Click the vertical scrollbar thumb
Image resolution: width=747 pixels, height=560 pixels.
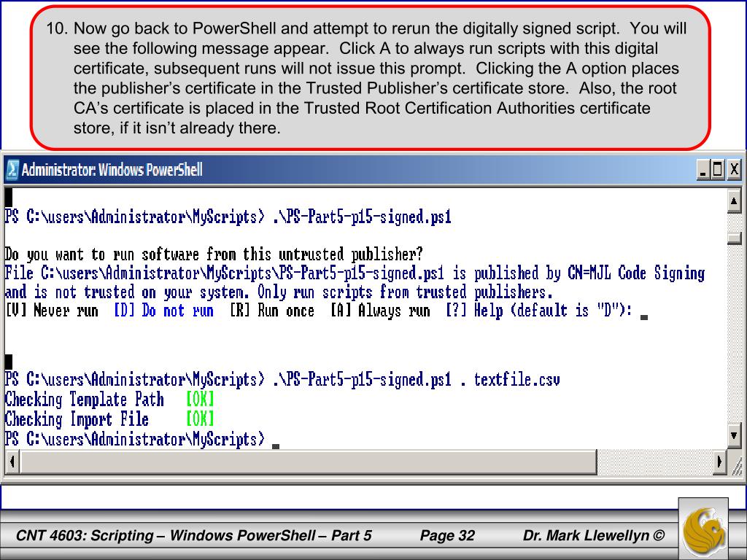pos(734,238)
